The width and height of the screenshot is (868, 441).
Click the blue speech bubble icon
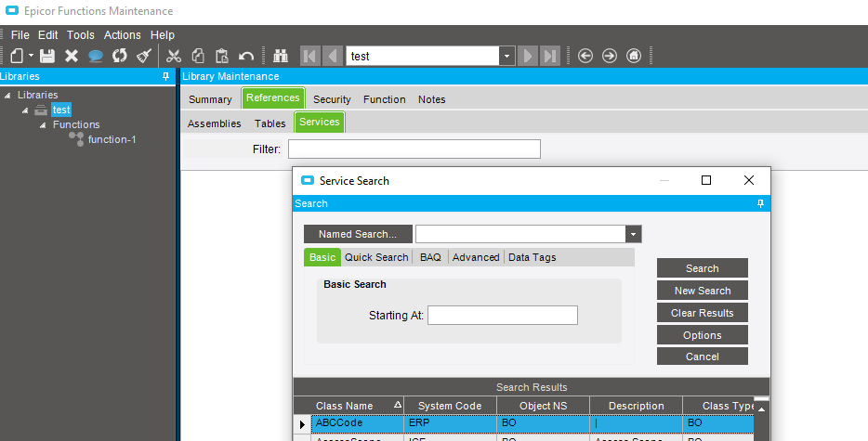coord(95,56)
